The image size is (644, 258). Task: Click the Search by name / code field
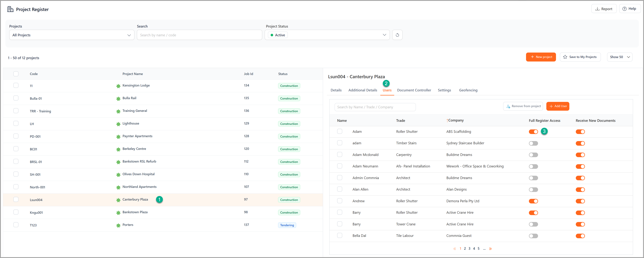tap(199, 35)
